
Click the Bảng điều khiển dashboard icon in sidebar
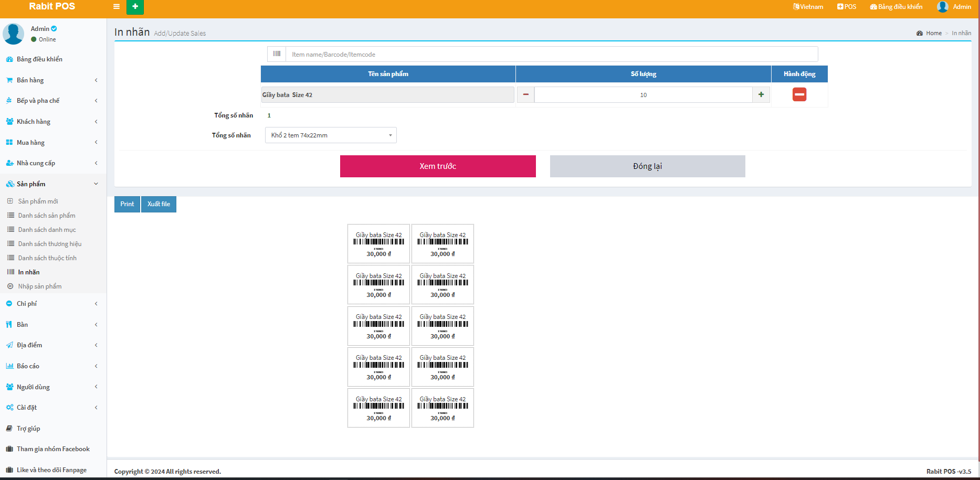[9, 59]
